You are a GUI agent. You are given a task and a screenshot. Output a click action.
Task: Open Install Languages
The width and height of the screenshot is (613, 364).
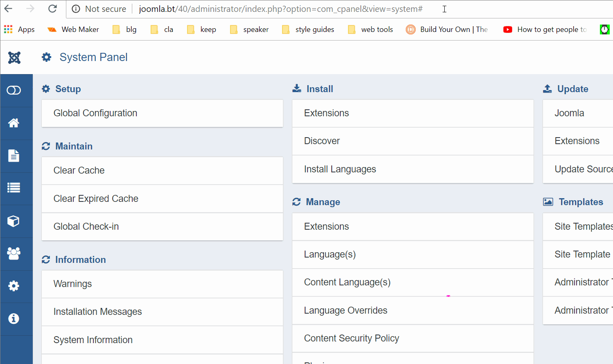(x=413, y=169)
